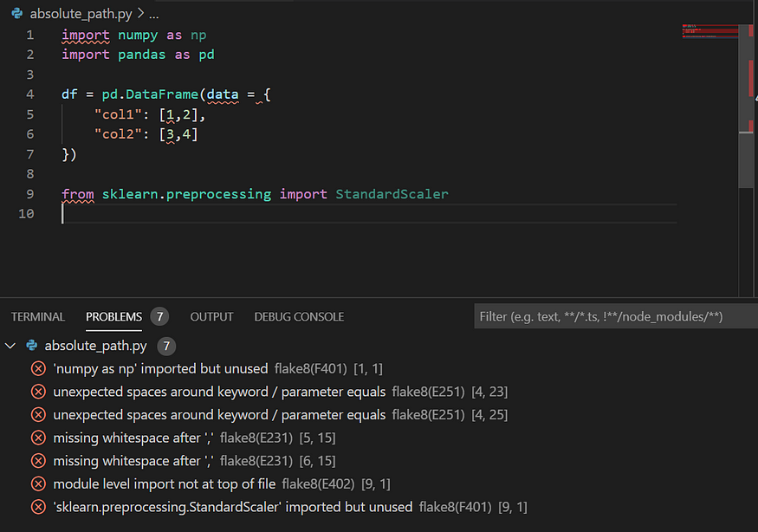Open absolute_path.py breadcrumb item
Viewport: 758px width, 532px height.
pos(81,14)
